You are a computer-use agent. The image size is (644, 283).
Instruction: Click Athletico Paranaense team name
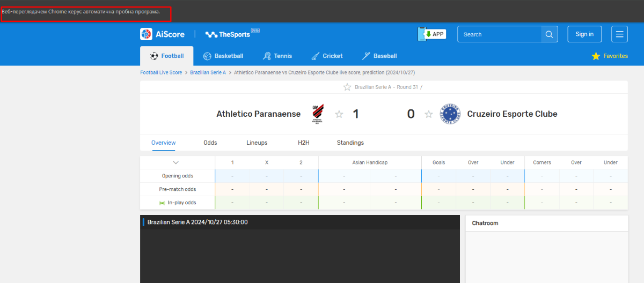click(x=259, y=114)
